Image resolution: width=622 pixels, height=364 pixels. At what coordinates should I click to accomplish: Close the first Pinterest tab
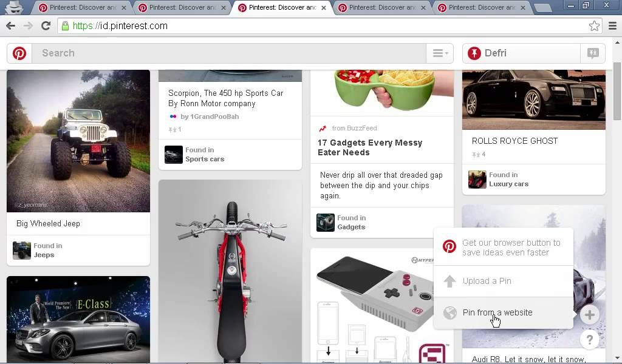124,7
